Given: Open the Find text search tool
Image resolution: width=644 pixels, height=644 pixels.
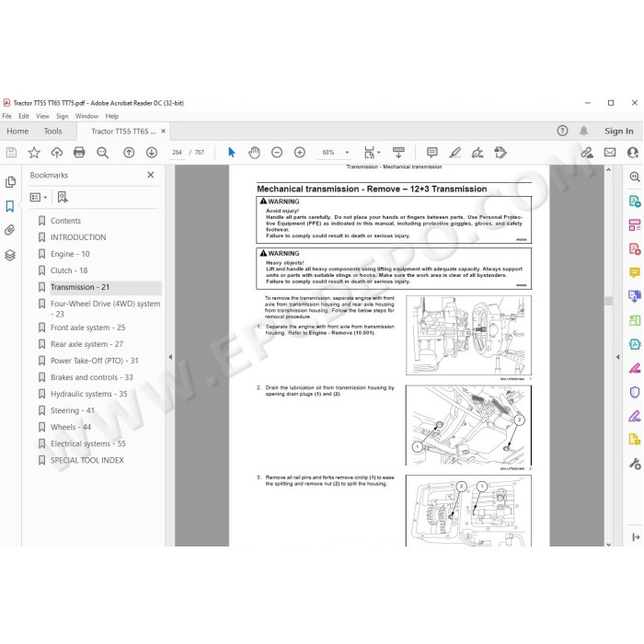Looking at the screenshot, I should (102, 153).
